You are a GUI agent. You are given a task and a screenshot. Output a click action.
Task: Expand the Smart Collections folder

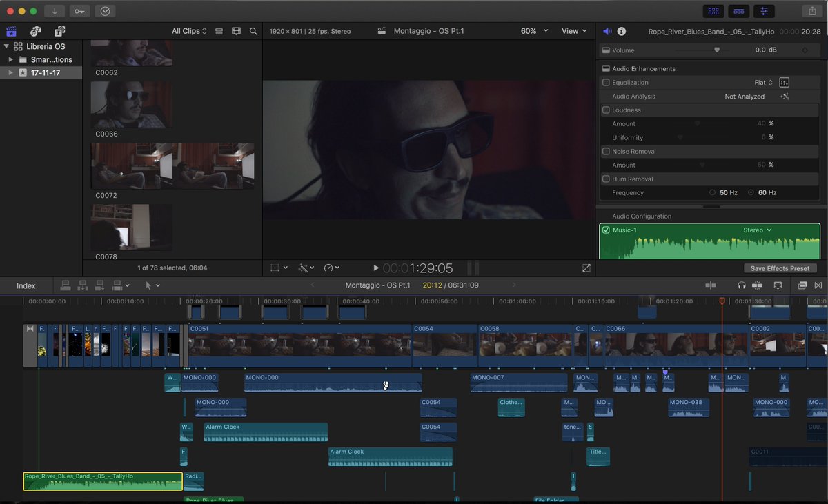pos(11,59)
